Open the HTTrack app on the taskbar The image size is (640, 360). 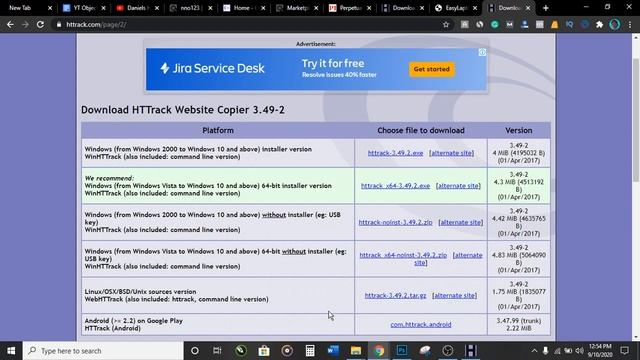471,351
